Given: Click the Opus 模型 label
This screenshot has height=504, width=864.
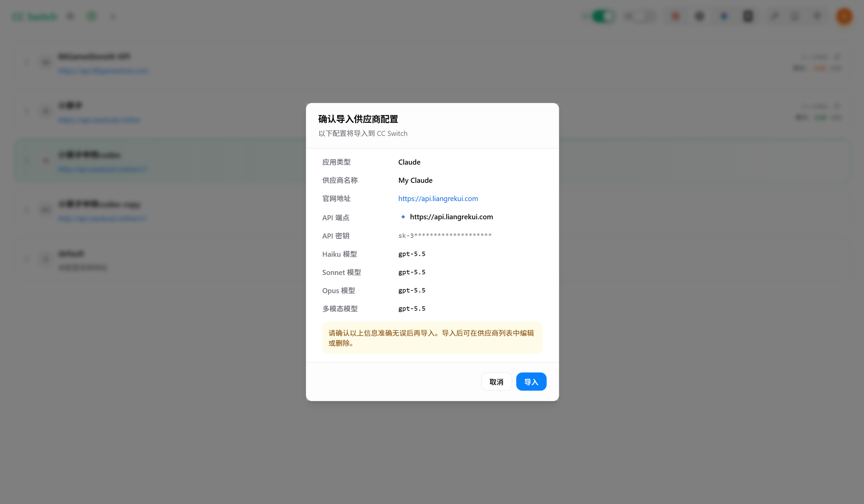Looking at the screenshot, I should pyautogui.click(x=338, y=290).
